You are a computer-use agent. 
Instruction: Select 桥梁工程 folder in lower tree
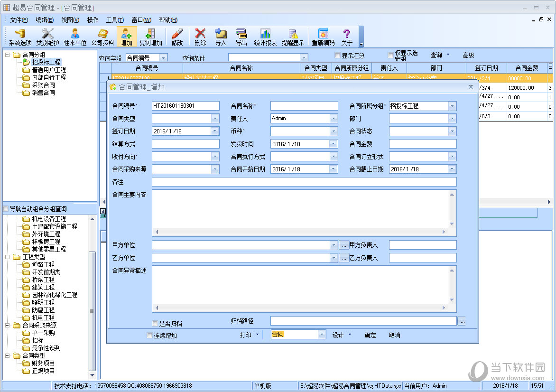point(43,280)
